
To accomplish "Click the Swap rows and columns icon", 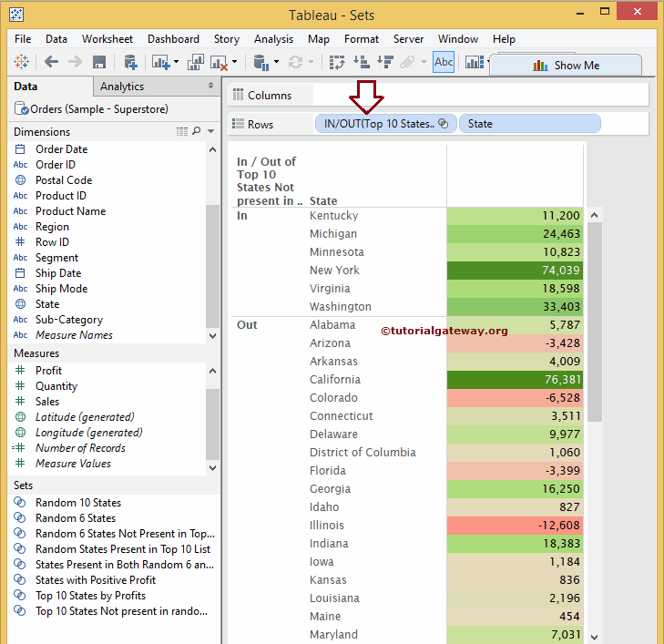I will pos(337,62).
